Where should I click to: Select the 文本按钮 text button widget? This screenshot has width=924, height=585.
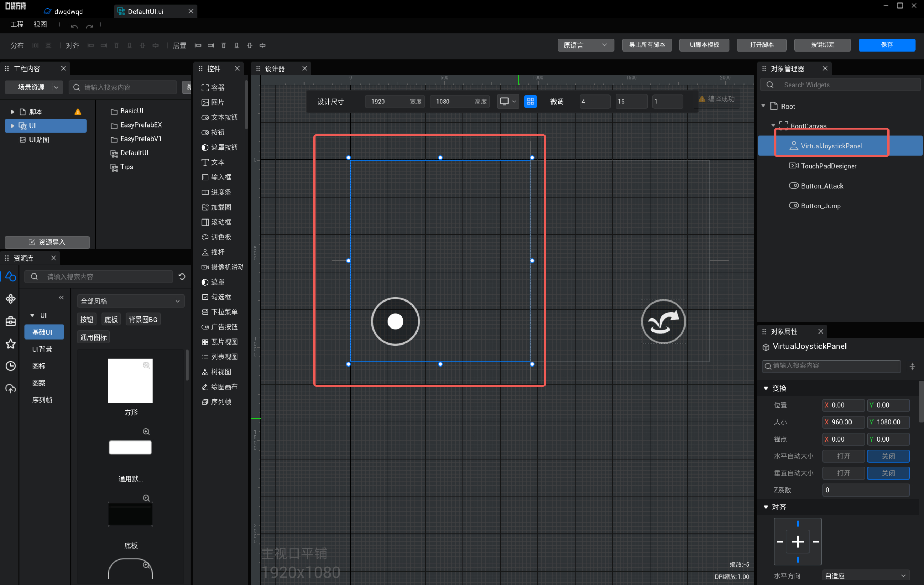coord(220,117)
